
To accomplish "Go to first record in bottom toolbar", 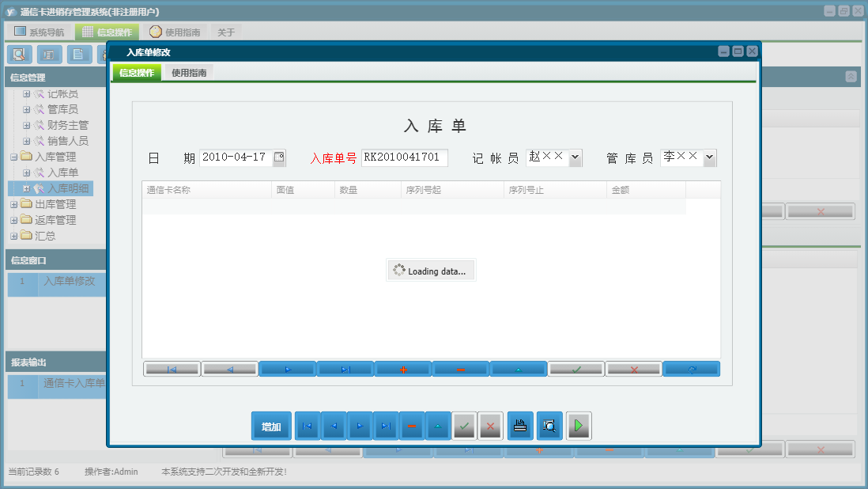I will tap(308, 426).
